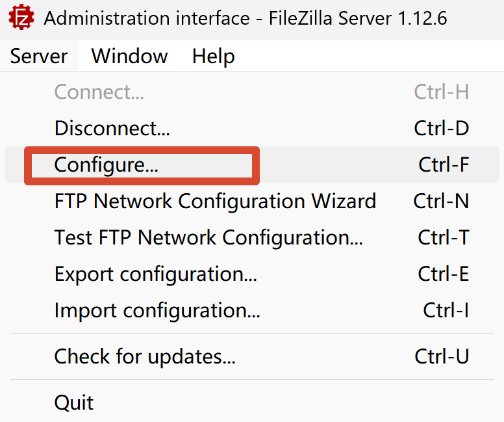Select Export configuration... entry
The height and width of the screenshot is (422, 504).
click(x=252, y=274)
